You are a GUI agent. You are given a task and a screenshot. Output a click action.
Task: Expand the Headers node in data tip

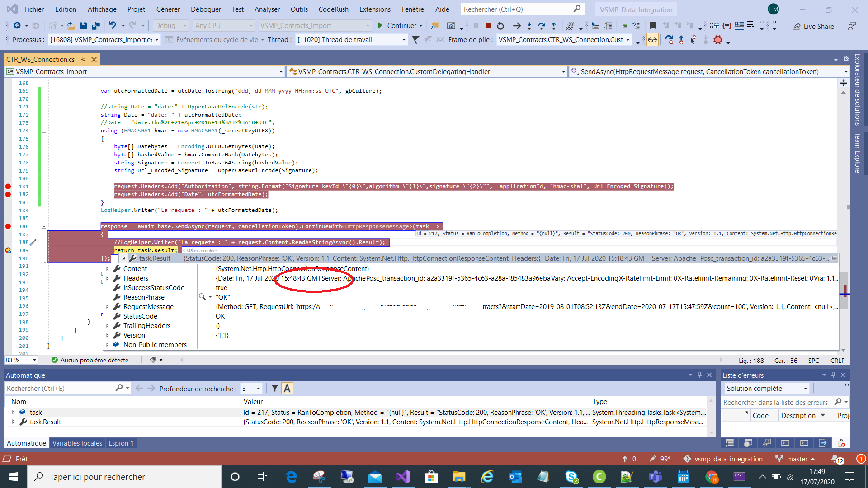tap(108, 278)
